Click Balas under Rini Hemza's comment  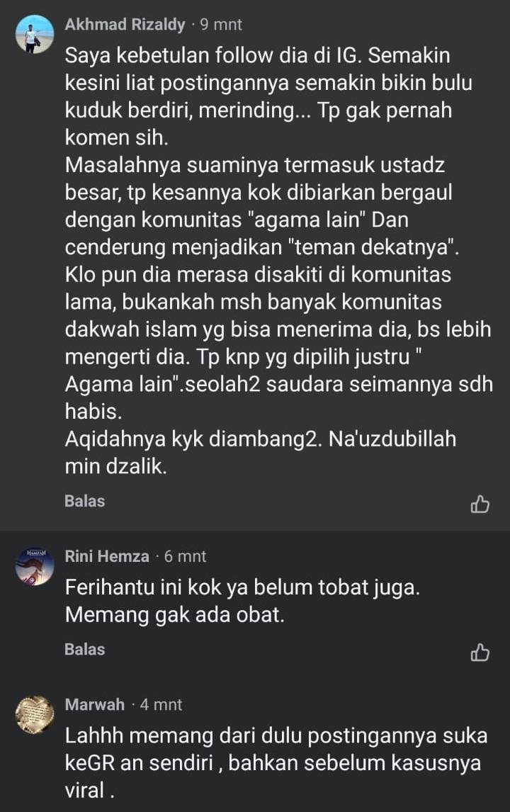click(85, 649)
